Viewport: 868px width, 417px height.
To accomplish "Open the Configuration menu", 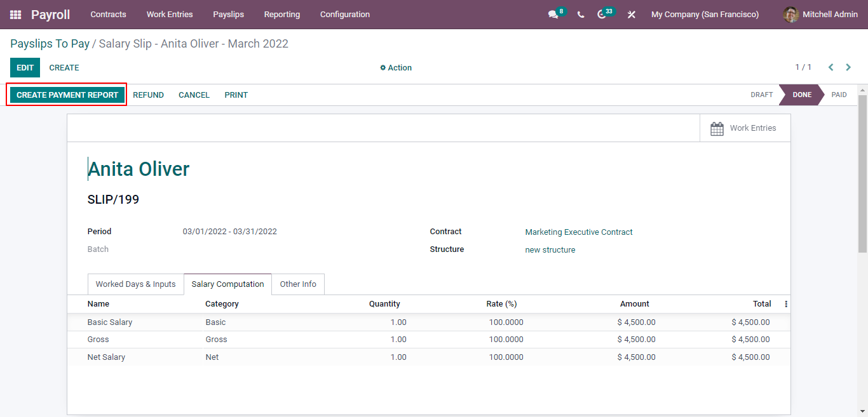I will tap(345, 15).
